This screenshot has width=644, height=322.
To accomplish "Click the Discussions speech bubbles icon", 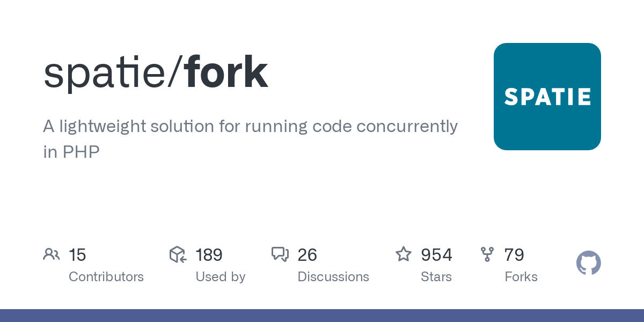I will pyautogui.click(x=280, y=254).
